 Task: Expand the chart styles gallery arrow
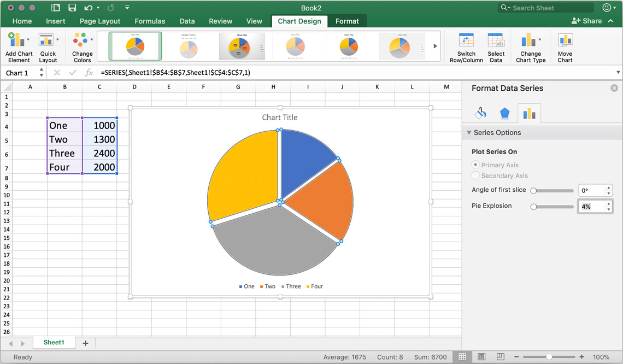click(x=435, y=46)
